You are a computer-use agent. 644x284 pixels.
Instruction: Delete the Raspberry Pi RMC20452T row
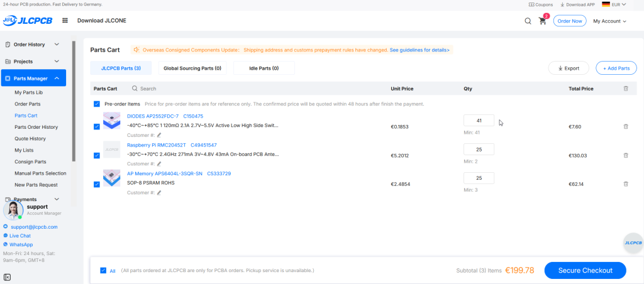[626, 156]
